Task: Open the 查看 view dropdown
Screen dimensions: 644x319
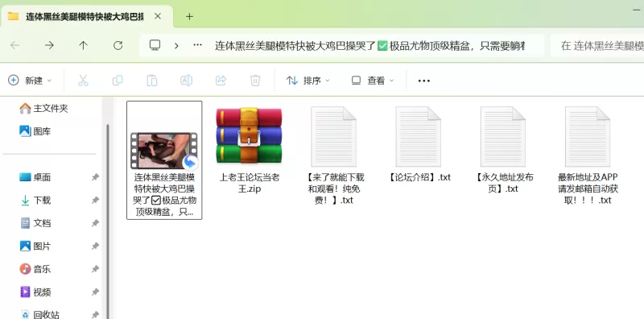Action: coord(373,81)
